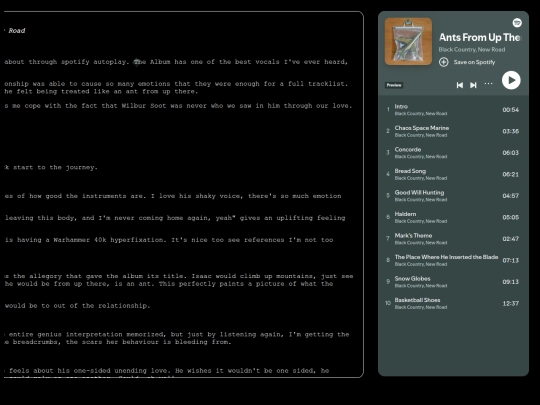540x405 pixels.
Task: Click the 'Road' italic heading text
Action: click(17, 31)
